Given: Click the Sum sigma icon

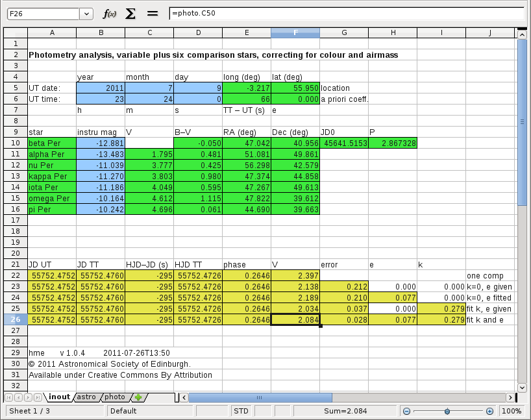Looking at the screenshot, I should point(130,14).
